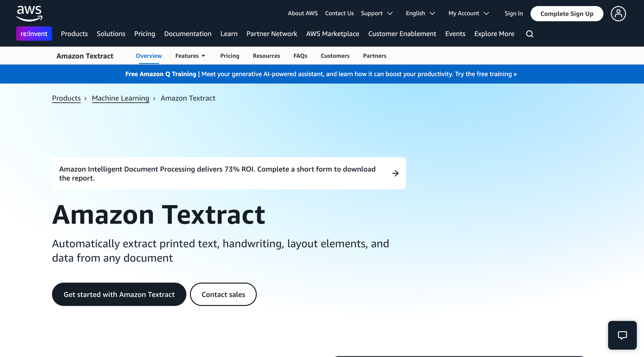Click the Complete Sign Up button
The height and width of the screenshot is (357, 644).
567,14
